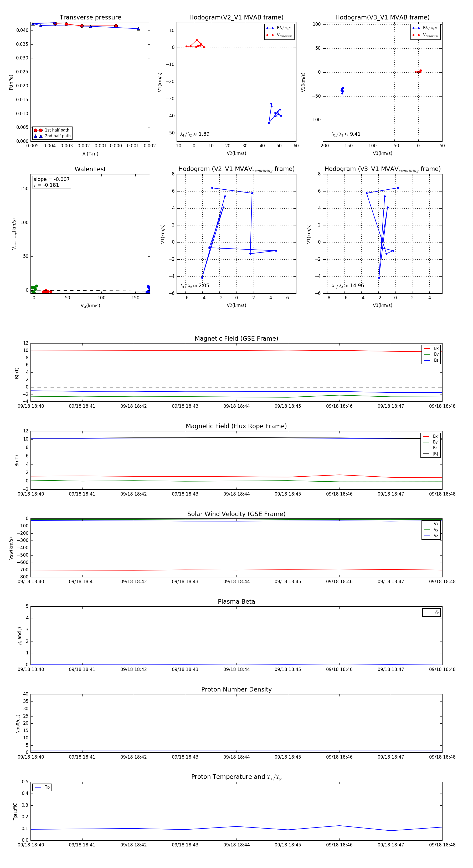Select the "Hodogram(V2_V1 MVAB frame)" title
This screenshot has height=868, width=473.
tap(236, 18)
